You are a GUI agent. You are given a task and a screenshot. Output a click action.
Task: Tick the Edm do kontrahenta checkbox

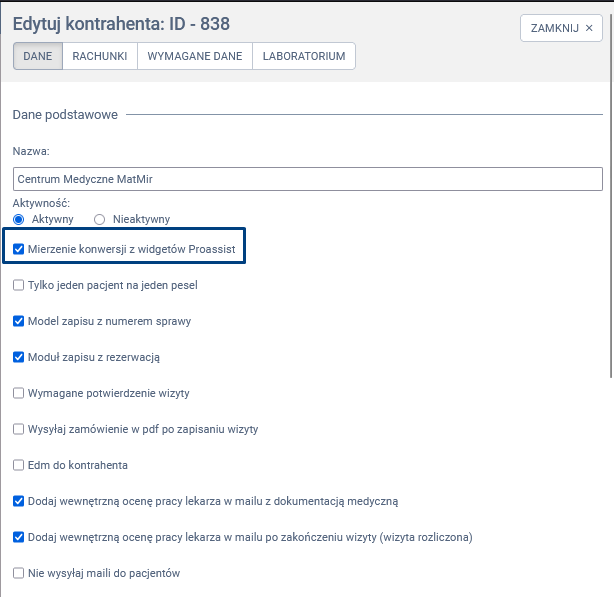click(19, 465)
